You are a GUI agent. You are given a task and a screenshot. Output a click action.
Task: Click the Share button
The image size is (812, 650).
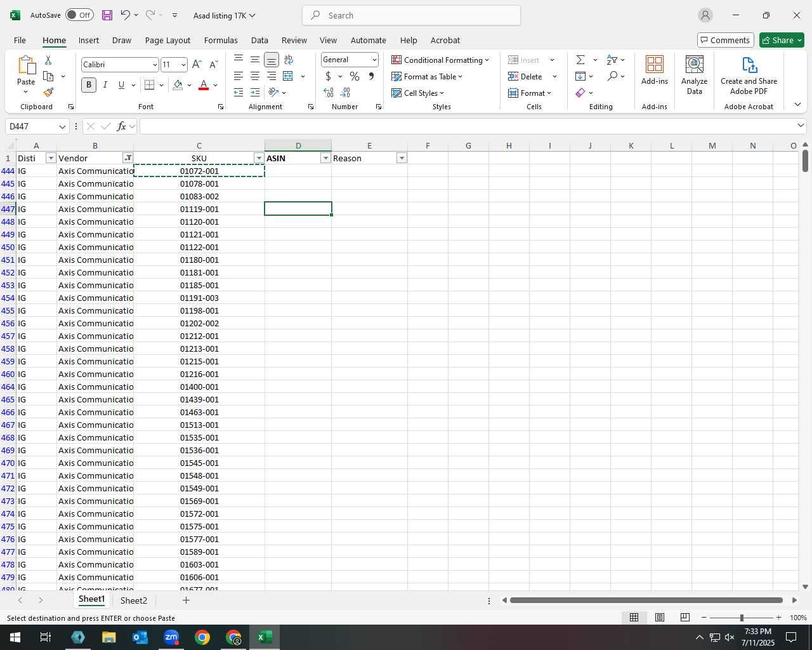(x=782, y=40)
